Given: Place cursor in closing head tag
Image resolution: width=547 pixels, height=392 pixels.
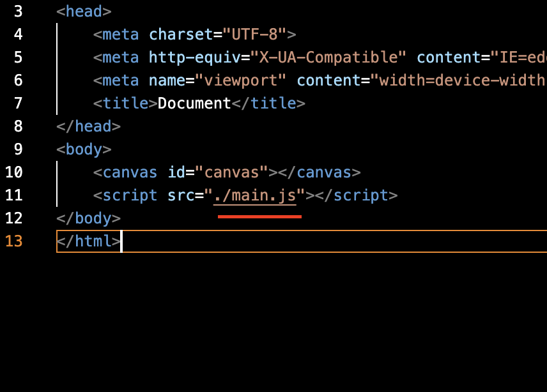Looking at the screenshot, I should (89, 126).
